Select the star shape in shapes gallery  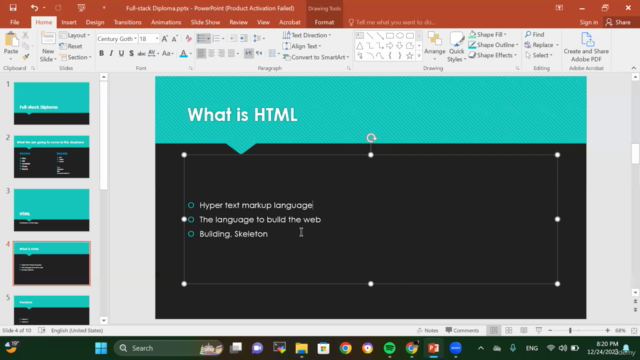(409, 56)
